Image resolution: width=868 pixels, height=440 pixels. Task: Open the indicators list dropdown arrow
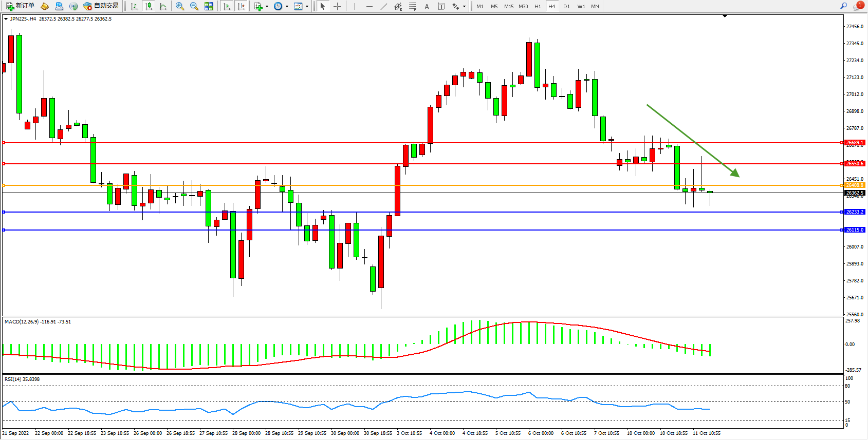[267, 7]
